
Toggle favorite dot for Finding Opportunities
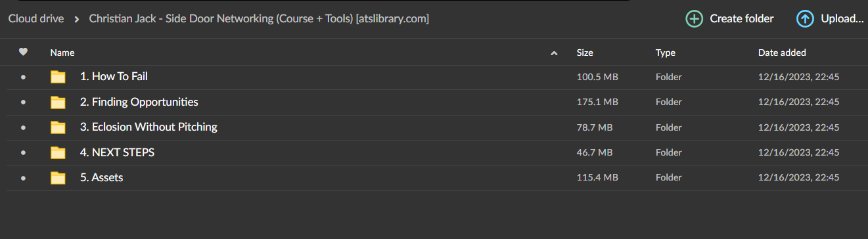click(x=24, y=102)
